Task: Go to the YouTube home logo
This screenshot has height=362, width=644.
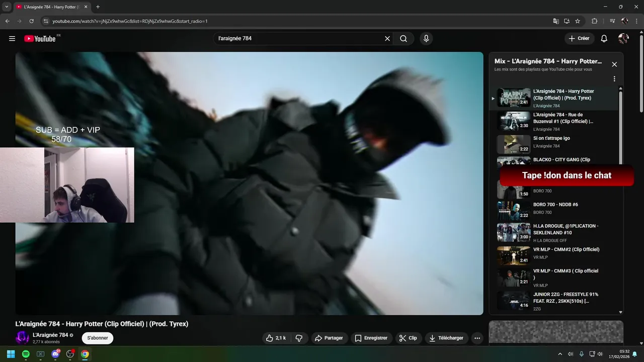Action: pos(40,39)
